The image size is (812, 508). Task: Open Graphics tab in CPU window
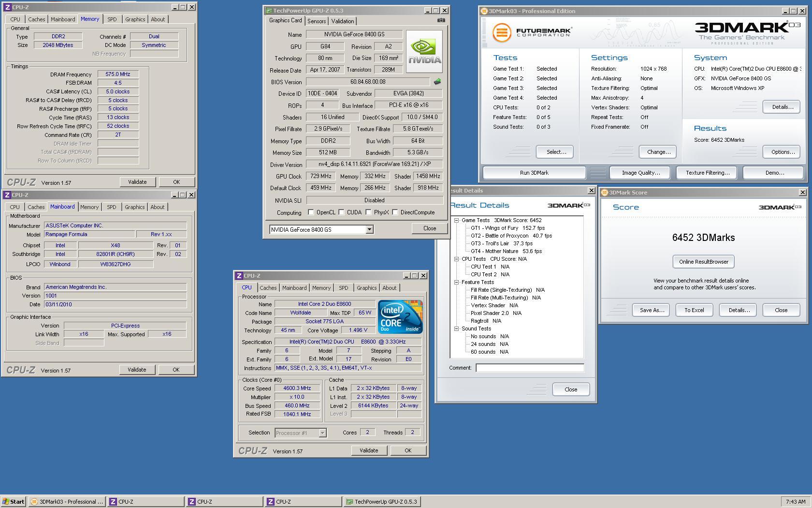(x=366, y=288)
